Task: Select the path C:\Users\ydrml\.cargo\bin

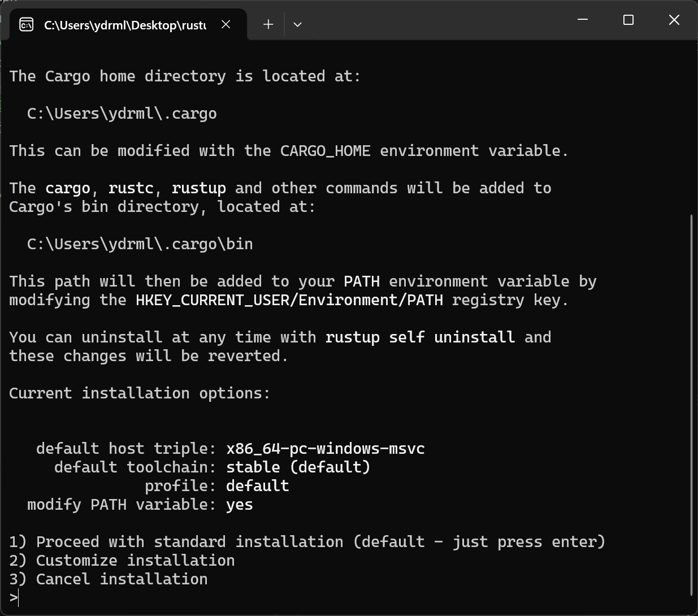Action: pyautogui.click(x=139, y=244)
